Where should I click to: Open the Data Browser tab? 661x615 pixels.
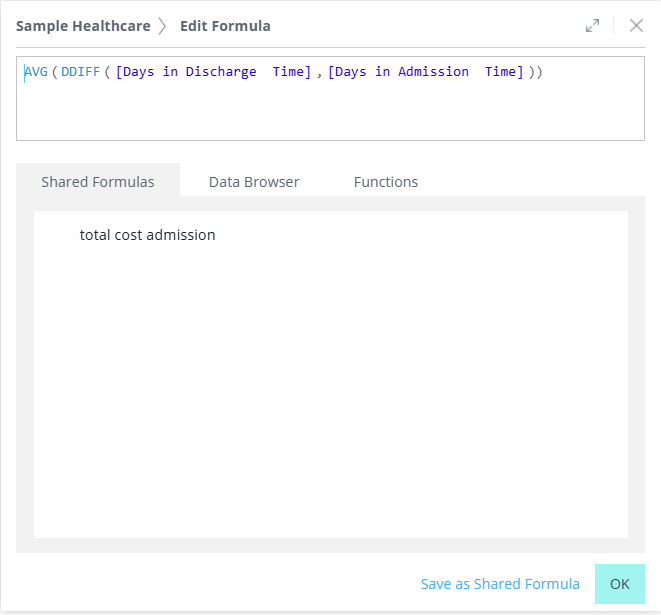254,182
